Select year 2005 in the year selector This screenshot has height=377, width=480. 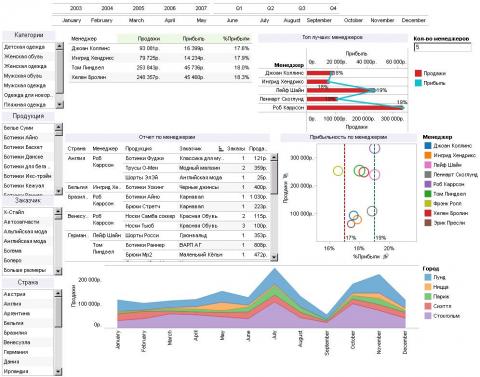tap(138, 8)
